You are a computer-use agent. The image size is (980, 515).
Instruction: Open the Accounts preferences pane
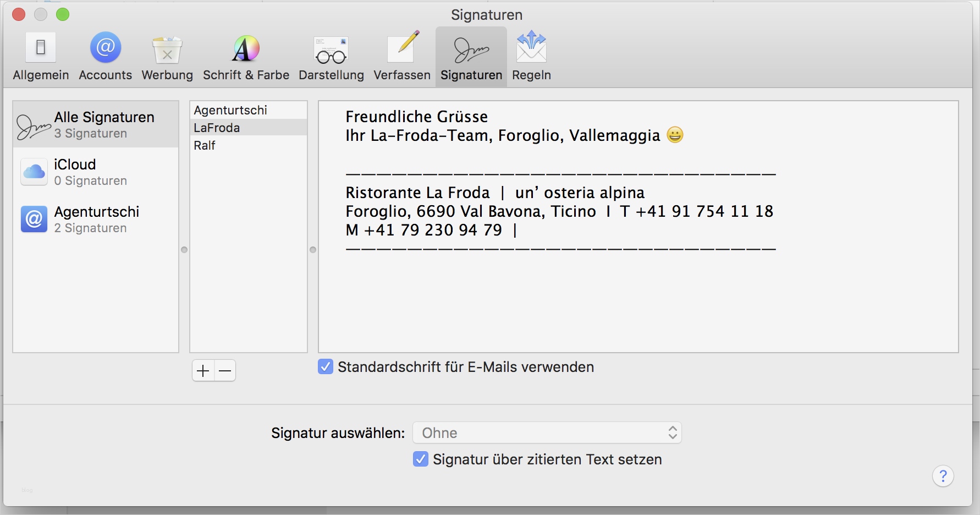coord(104,55)
